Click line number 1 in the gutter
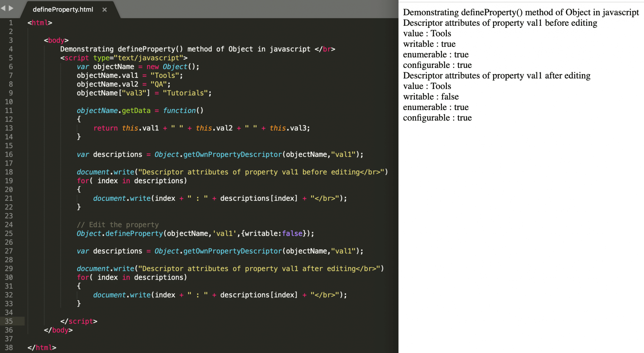The width and height of the screenshot is (644, 353). [x=10, y=23]
